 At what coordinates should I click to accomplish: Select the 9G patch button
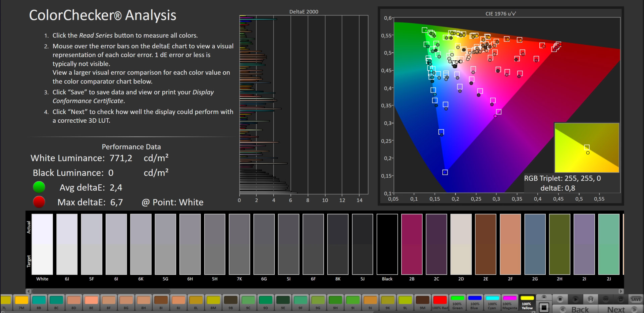tap(318, 302)
